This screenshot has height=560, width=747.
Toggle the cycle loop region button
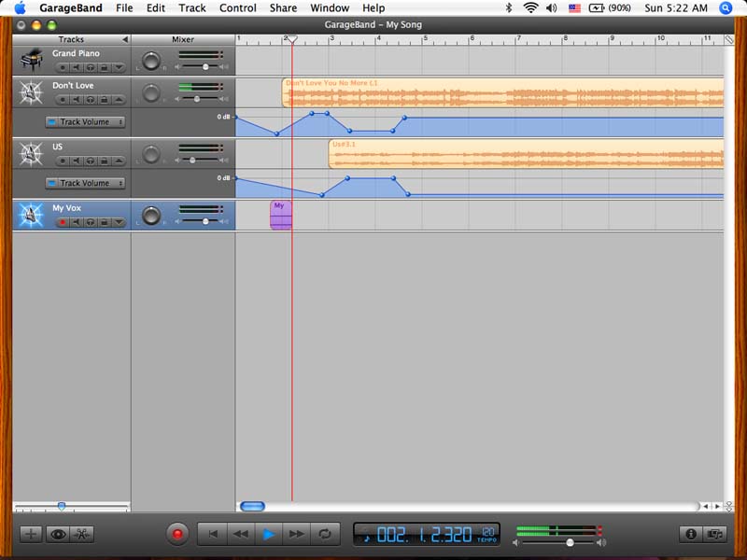325,534
